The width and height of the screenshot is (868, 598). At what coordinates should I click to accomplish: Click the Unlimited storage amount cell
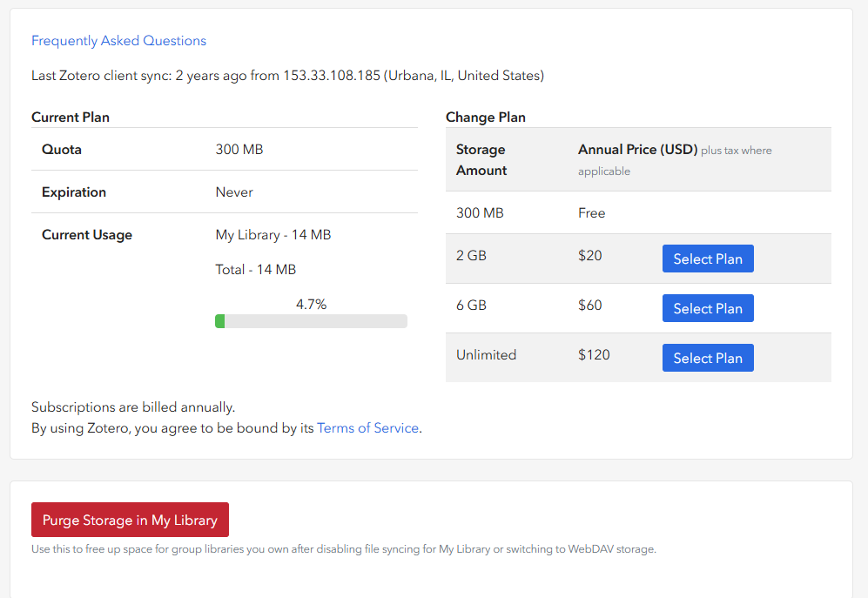[x=486, y=355]
